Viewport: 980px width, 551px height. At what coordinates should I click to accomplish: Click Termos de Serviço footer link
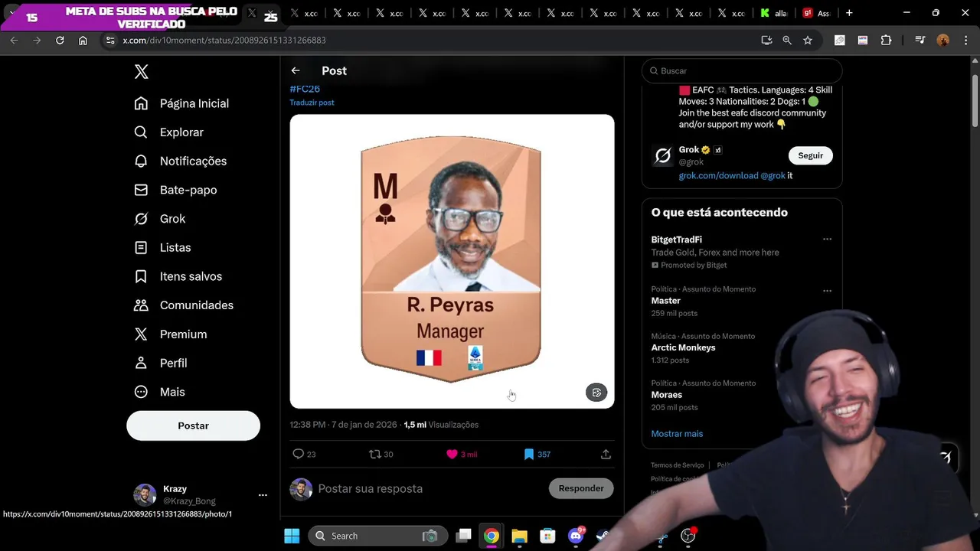tap(677, 465)
